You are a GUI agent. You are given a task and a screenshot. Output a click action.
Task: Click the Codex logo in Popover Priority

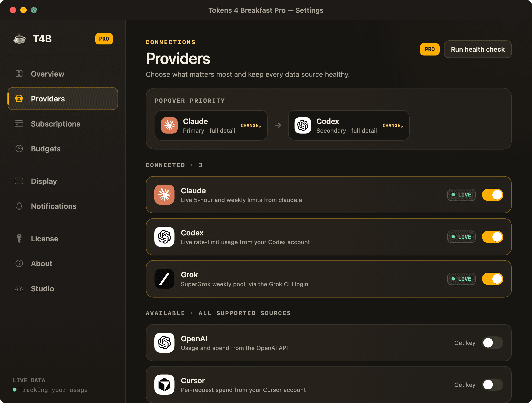[x=303, y=125]
